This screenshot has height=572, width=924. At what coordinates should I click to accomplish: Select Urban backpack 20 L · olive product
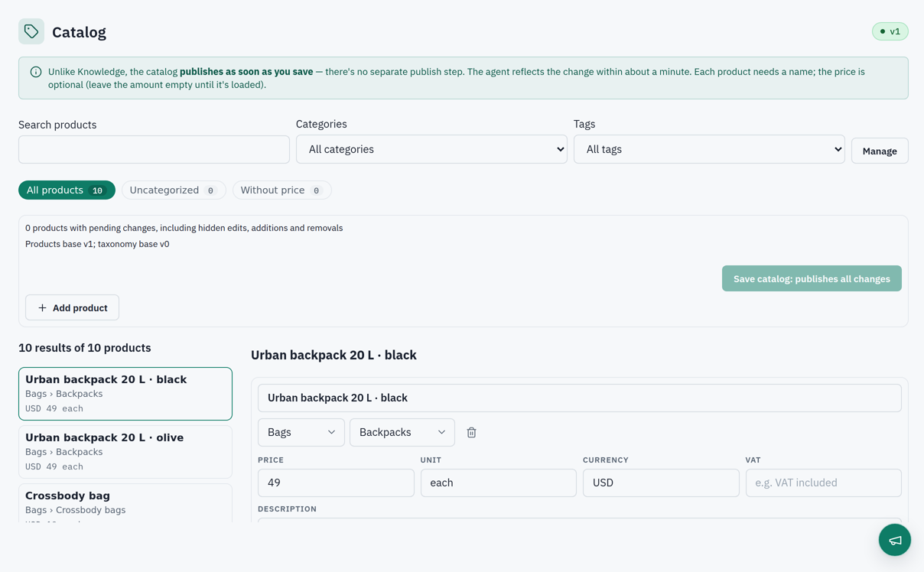pyautogui.click(x=125, y=452)
